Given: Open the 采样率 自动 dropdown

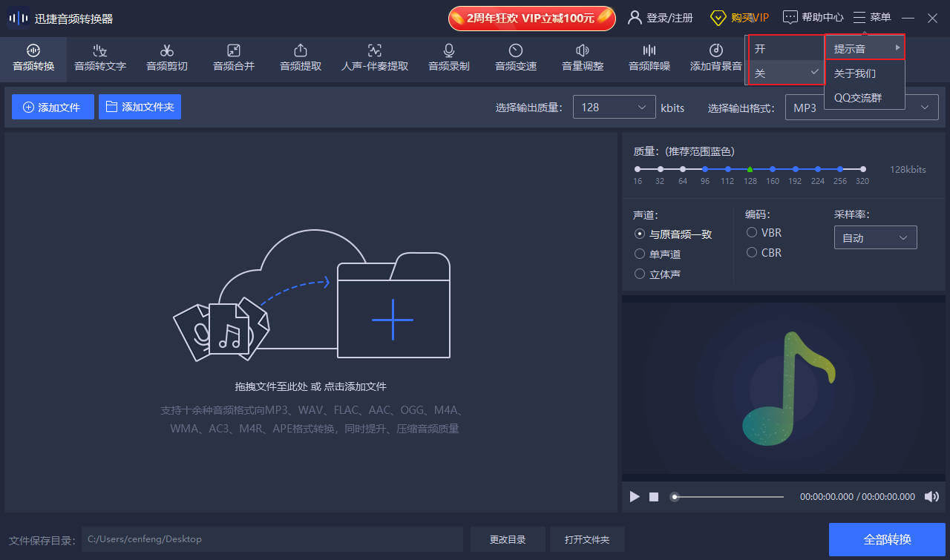Looking at the screenshot, I should click(x=875, y=238).
